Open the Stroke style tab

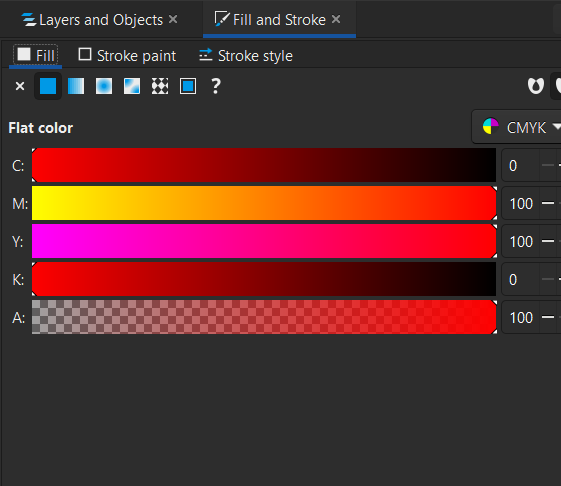click(x=246, y=56)
